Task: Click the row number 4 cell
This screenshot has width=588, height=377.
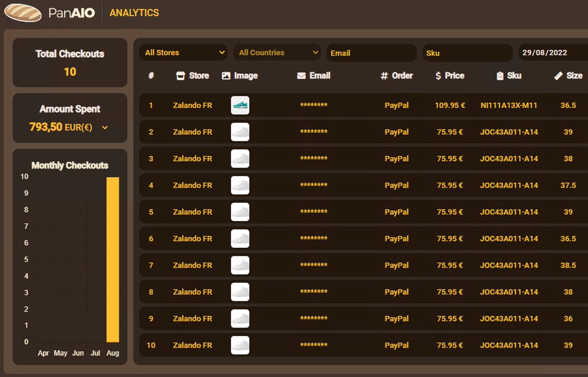Action: click(x=151, y=185)
